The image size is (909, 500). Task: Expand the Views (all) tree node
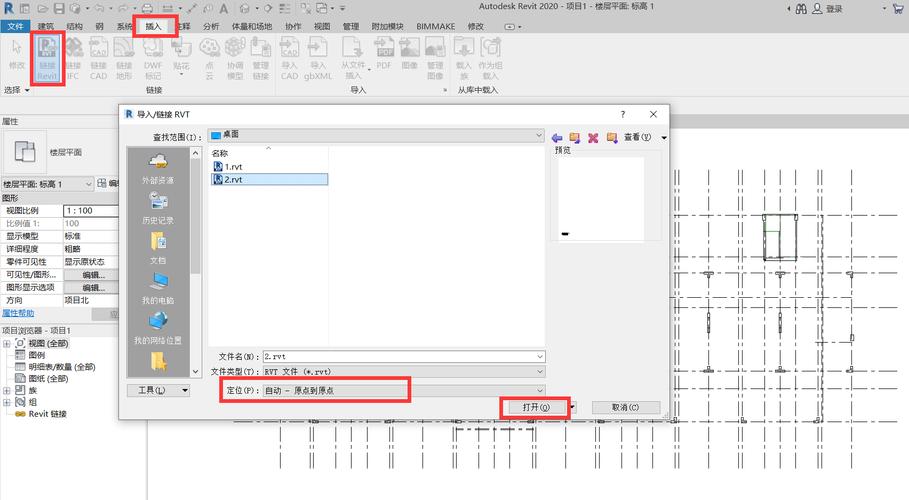6,343
